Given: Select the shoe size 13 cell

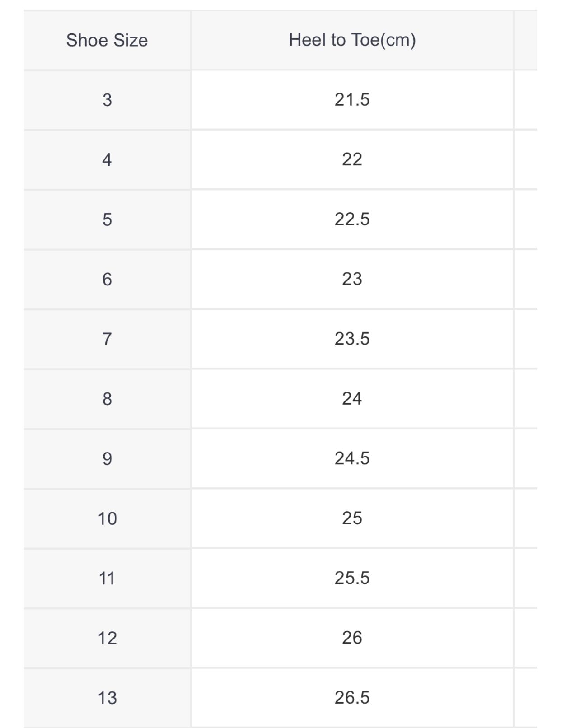Looking at the screenshot, I should (107, 698).
